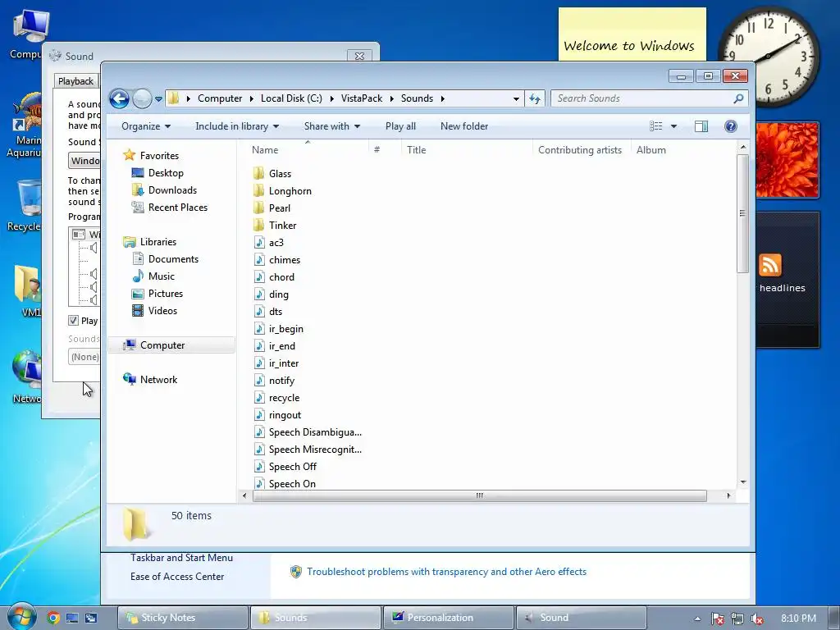Click Local Disk (C:) breadcrumb
The height and width of the screenshot is (630, 840).
coord(291,98)
